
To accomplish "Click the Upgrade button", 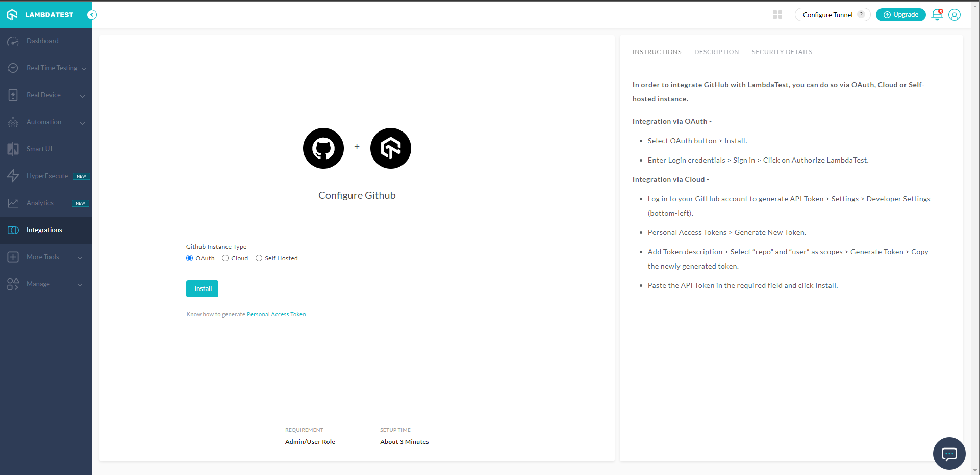I will click(901, 15).
